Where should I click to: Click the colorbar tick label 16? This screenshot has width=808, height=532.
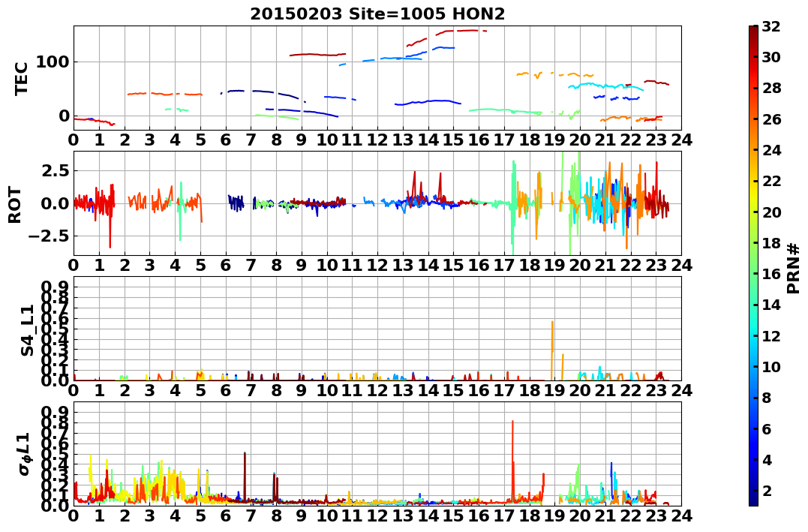(x=771, y=274)
